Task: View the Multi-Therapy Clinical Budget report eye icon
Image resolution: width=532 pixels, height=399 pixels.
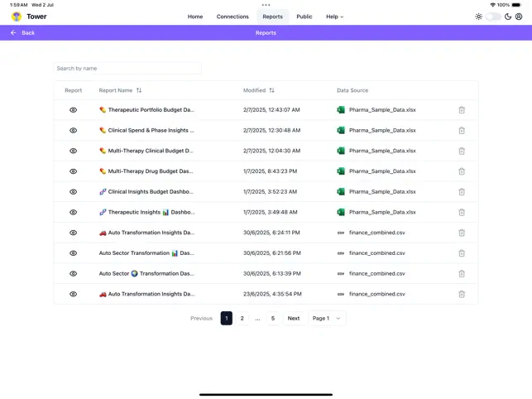Action: click(73, 151)
